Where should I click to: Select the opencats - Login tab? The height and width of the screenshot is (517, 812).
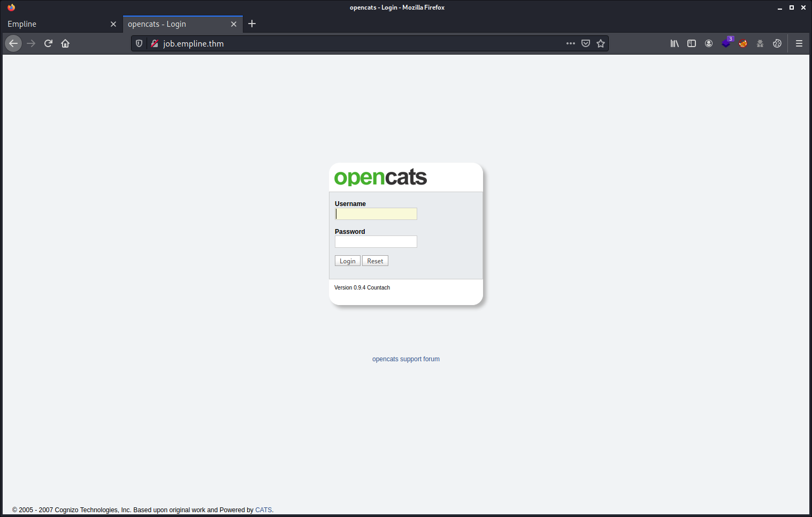pos(183,24)
